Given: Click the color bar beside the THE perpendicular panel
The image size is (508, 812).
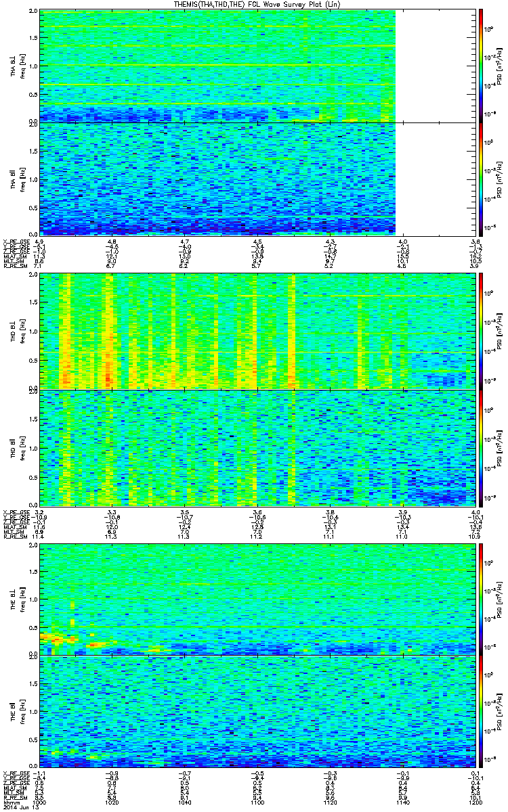Looking at the screenshot, I should pos(480,597).
